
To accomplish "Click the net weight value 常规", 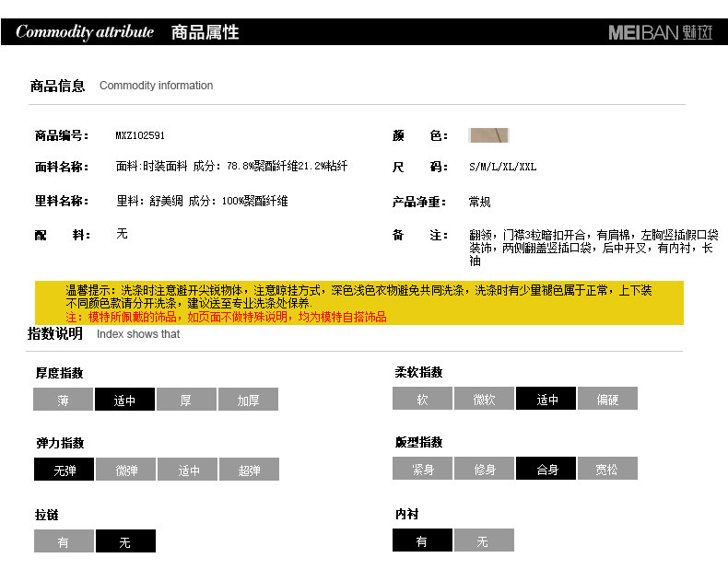I will (x=479, y=202).
